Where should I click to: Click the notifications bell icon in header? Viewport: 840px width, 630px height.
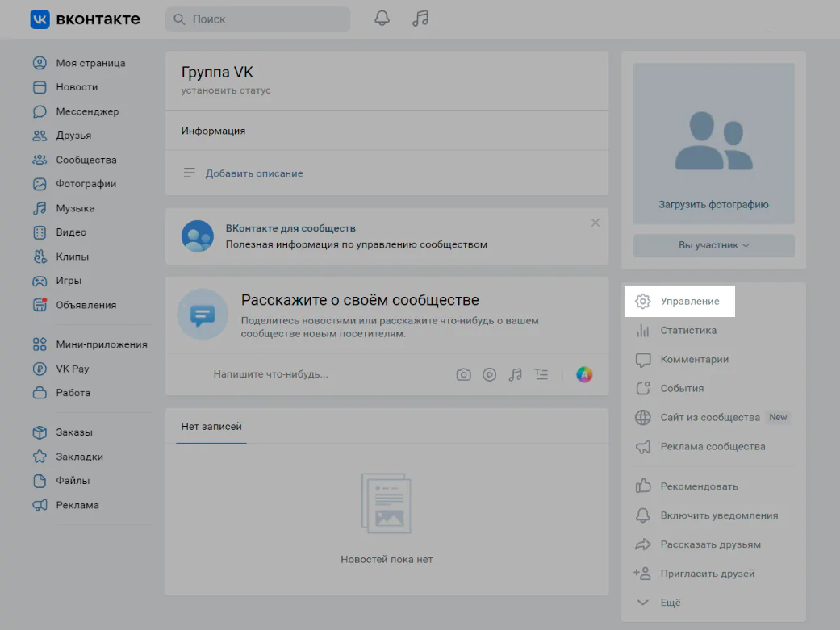(x=382, y=19)
